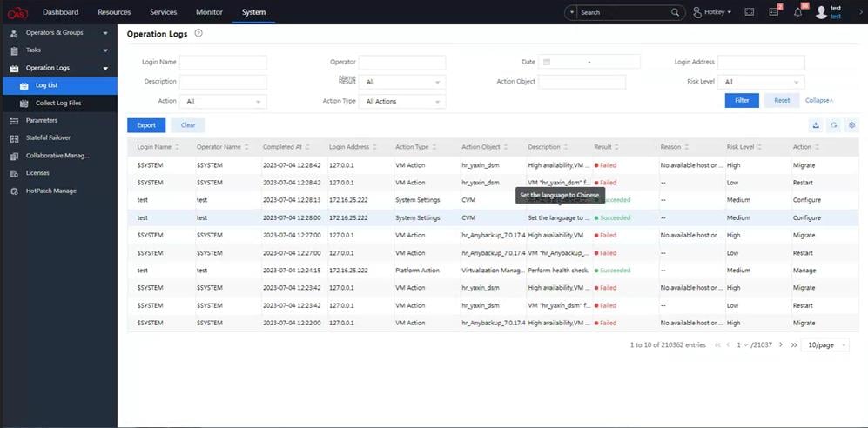
Task: Click '2023-07-04 12:28:13' timestamp cell
Action: coord(293,200)
